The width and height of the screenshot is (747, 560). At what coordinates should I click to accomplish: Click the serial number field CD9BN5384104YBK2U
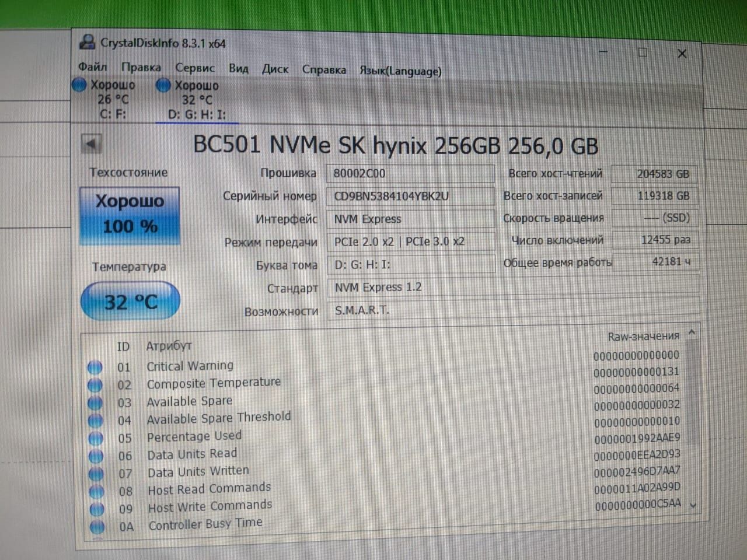tap(410, 196)
